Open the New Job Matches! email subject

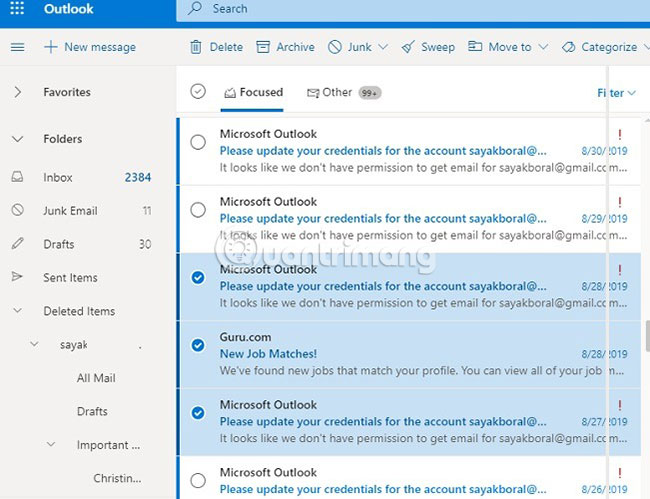(268, 354)
